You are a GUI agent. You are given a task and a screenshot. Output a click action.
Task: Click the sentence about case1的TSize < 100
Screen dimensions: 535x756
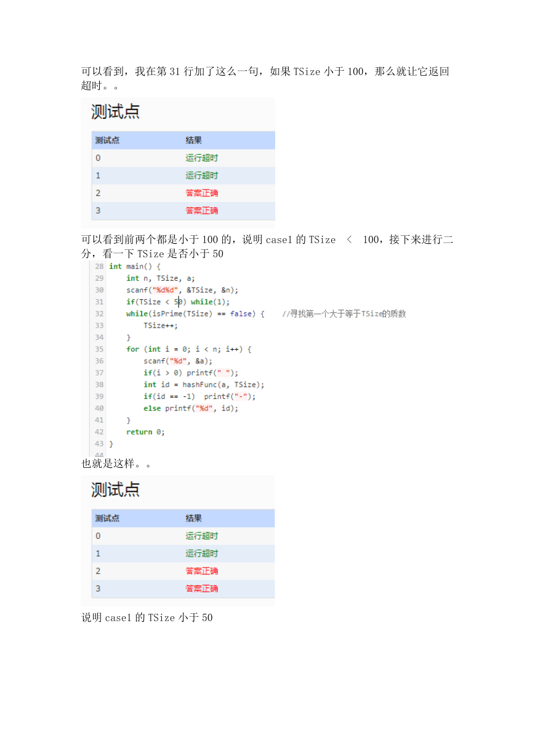coord(268,246)
